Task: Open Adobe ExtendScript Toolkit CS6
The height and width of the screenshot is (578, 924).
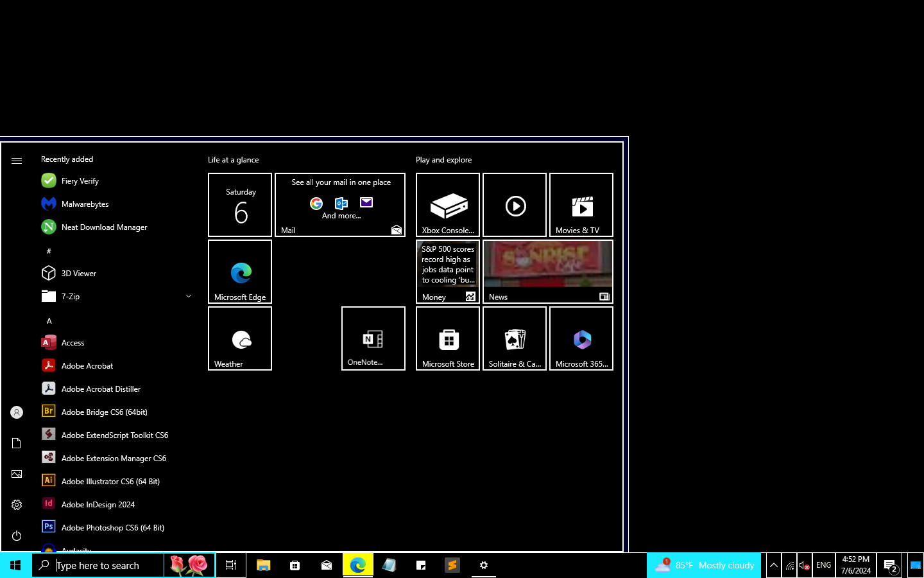Action: 117,435
